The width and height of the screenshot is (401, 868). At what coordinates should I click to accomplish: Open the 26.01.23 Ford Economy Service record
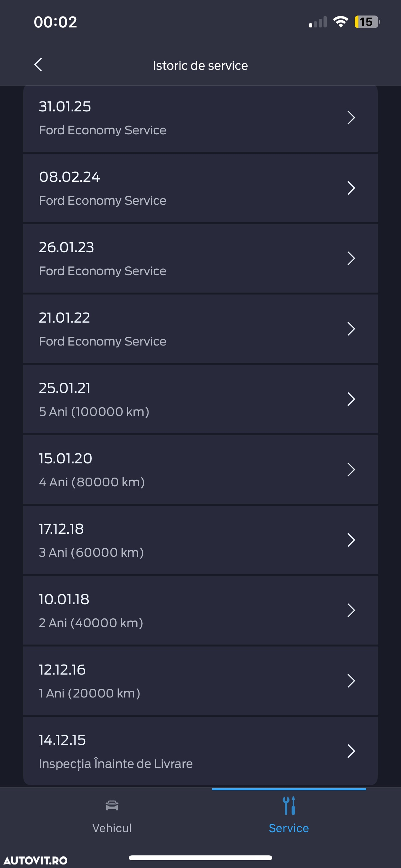(200, 258)
